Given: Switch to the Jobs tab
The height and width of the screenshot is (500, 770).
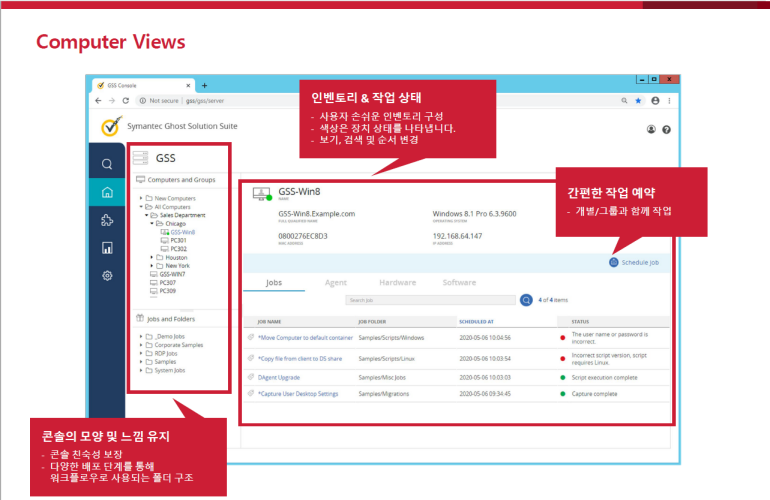Looking at the screenshot, I should pyautogui.click(x=274, y=283).
